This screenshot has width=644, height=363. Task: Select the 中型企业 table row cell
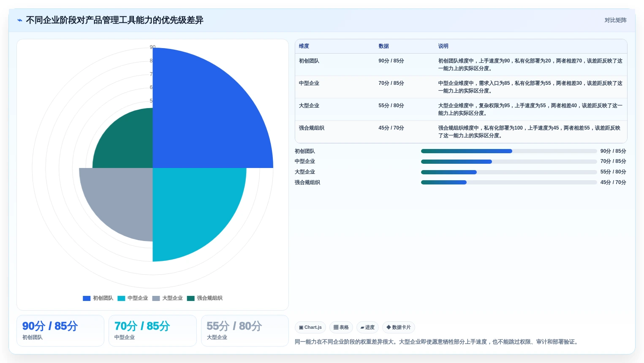coord(309,84)
